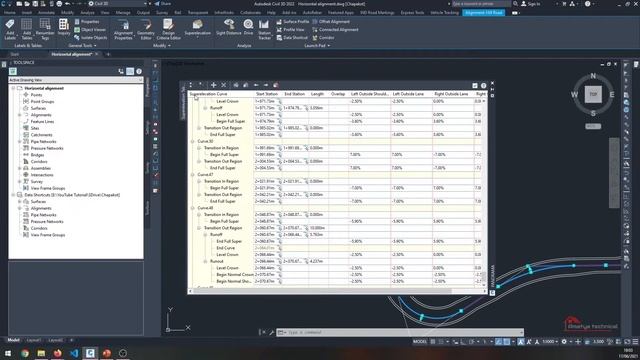Collapse the Curve.47 group
This screenshot has width=640, height=360.
193,175
